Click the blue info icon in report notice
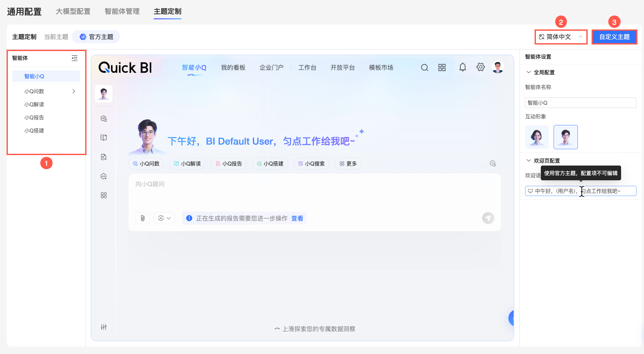644x354 pixels. coord(189,218)
